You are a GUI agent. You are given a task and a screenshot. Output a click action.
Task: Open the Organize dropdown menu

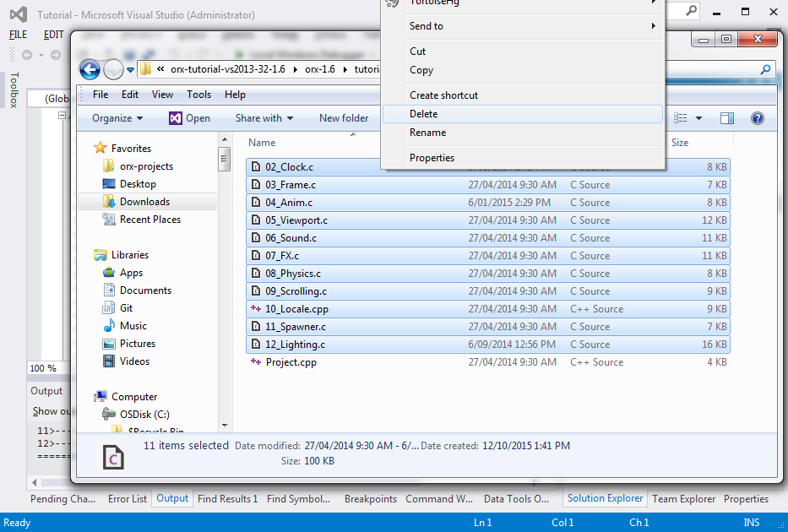point(117,118)
